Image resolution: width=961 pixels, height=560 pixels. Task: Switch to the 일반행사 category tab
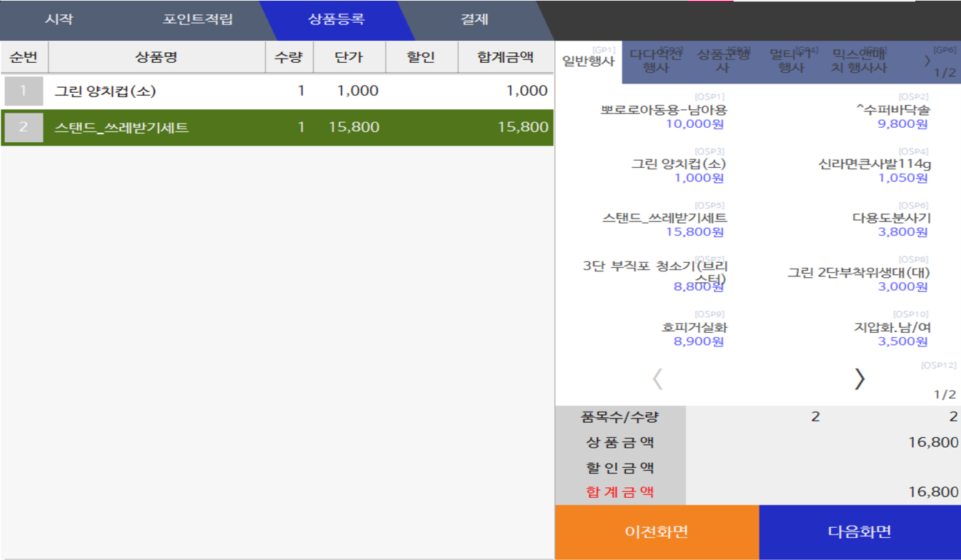pyautogui.click(x=588, y=61)
